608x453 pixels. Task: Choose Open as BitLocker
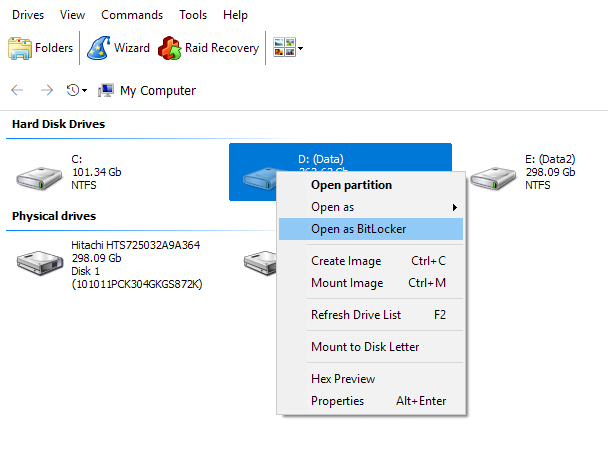(x=371, y=229)
